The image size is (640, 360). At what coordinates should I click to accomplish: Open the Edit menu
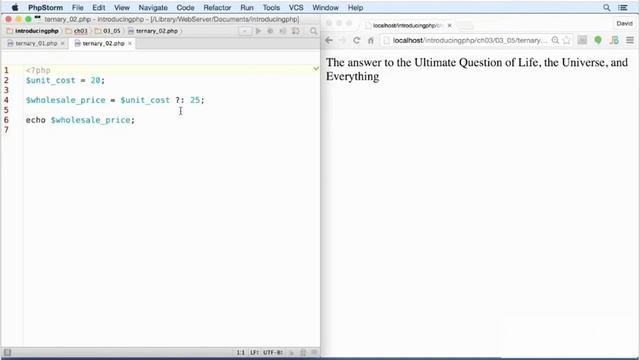tap(98, 7)
